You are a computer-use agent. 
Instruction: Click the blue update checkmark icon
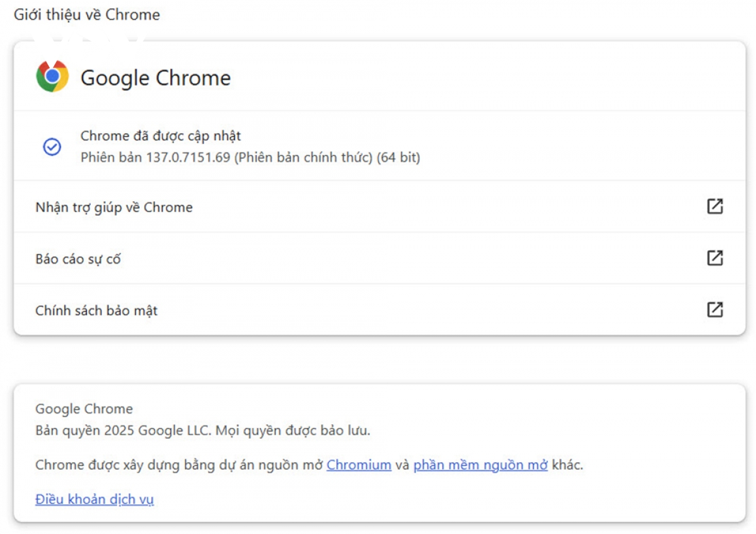pyautogui.click(x=52, y=147)
